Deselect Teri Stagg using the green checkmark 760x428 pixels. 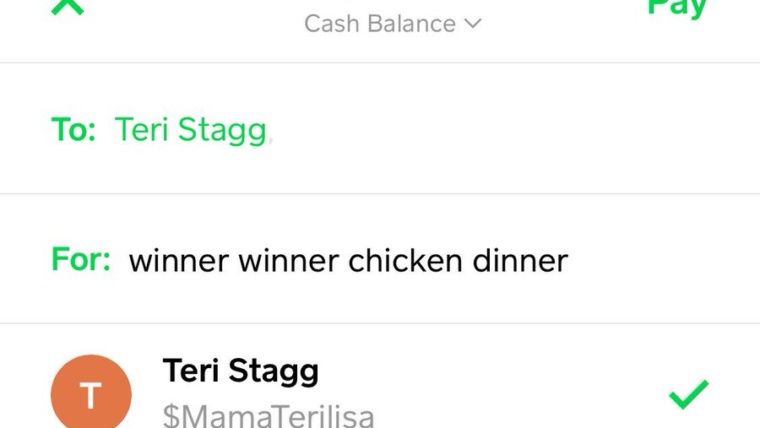[x=688, y=394]
